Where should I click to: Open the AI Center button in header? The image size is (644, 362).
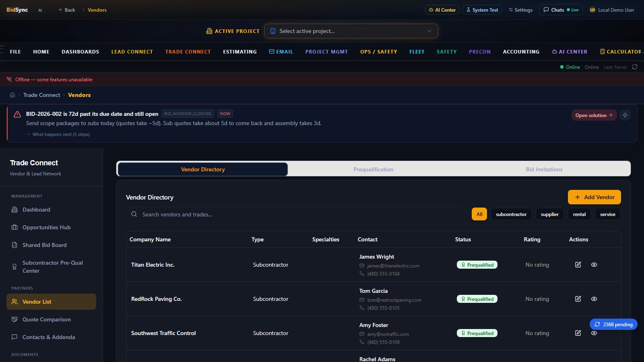442,10
